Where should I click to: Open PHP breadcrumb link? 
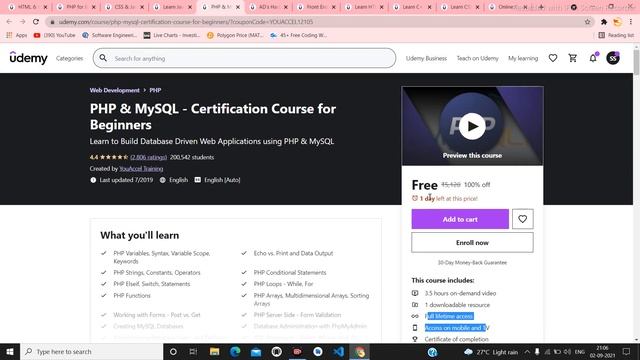pos(155,90)
